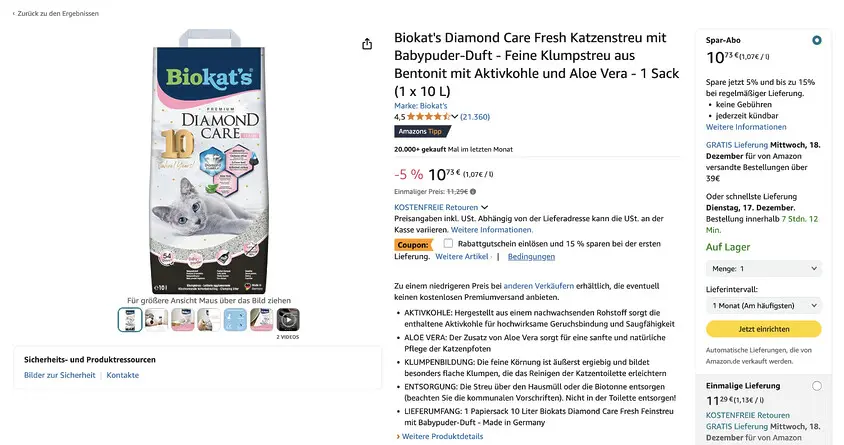Open the Lieferintervall dropdown
The height and width of the screenshot is (445, 844).
tap(764, 306)
